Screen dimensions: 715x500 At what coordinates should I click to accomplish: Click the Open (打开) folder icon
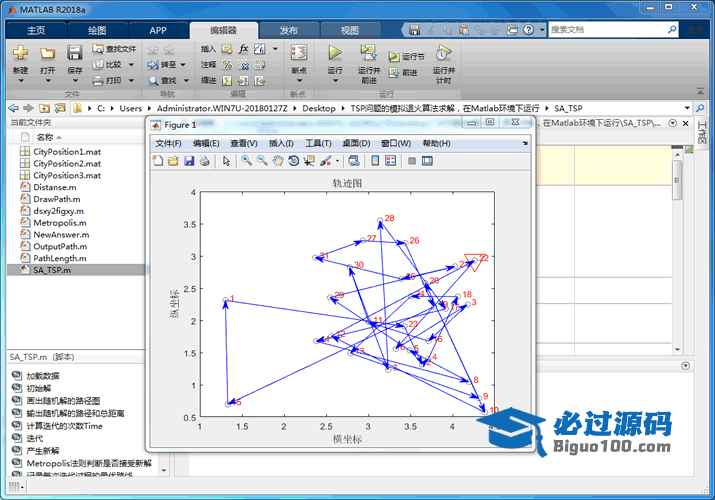47,53
